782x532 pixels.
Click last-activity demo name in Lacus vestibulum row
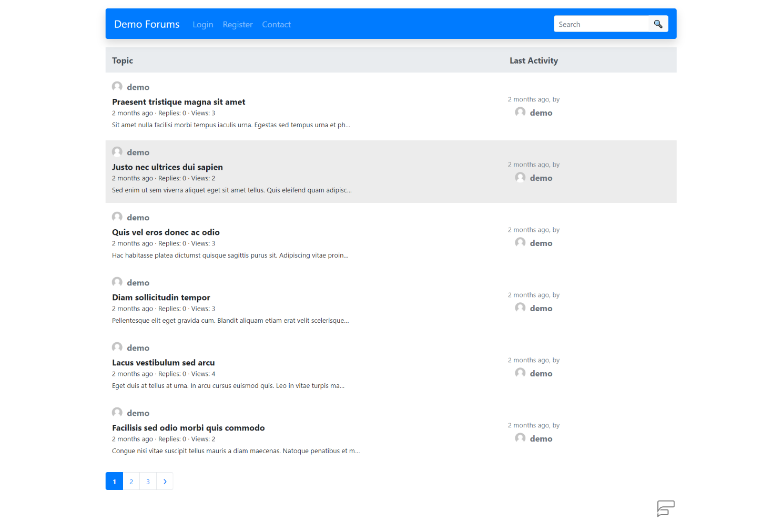pyautogui.click(x=541, y=374)
